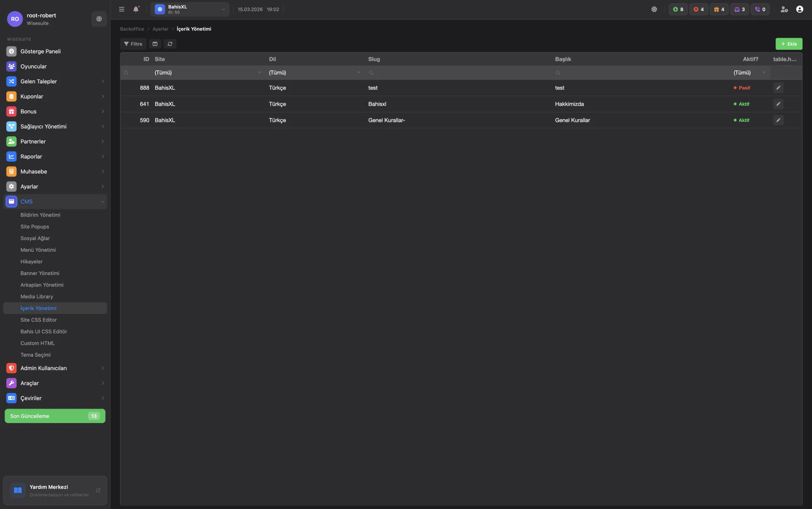
Task: Select Banner Yönetimi menu item
Action: (40, 273)
